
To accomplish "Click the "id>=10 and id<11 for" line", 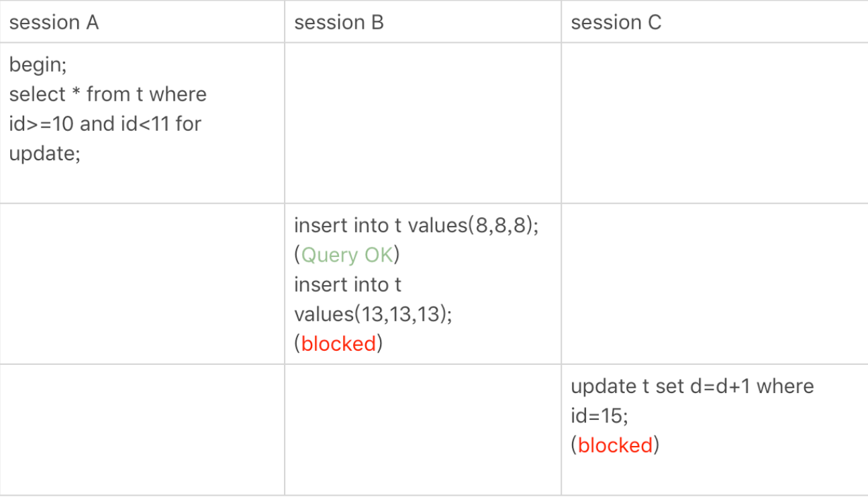I will click(x=105, y=124).
